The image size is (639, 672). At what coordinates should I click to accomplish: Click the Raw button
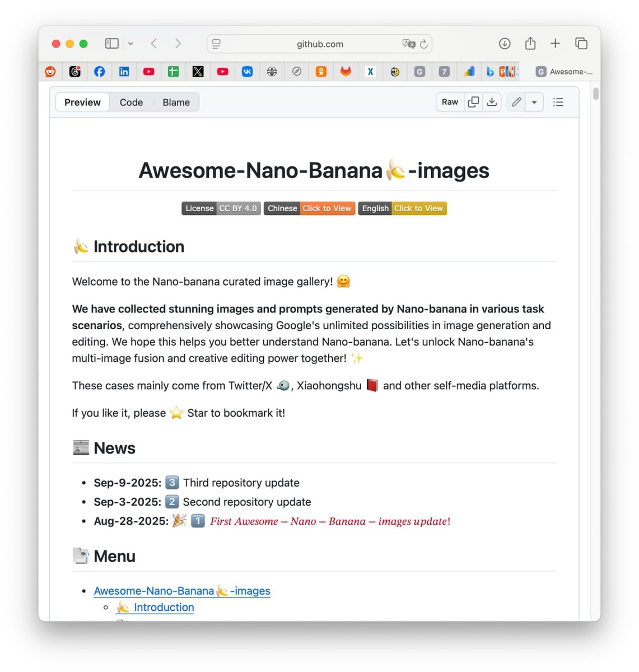(450, 102)
